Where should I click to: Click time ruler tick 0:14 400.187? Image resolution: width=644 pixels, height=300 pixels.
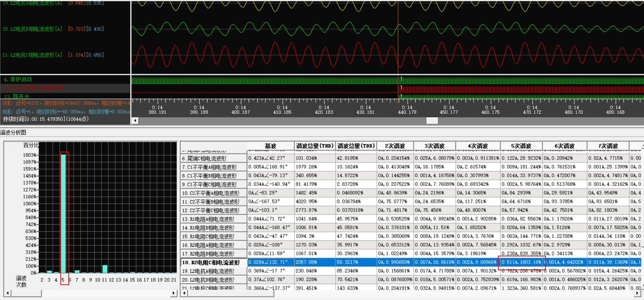[x=240, y=110]
